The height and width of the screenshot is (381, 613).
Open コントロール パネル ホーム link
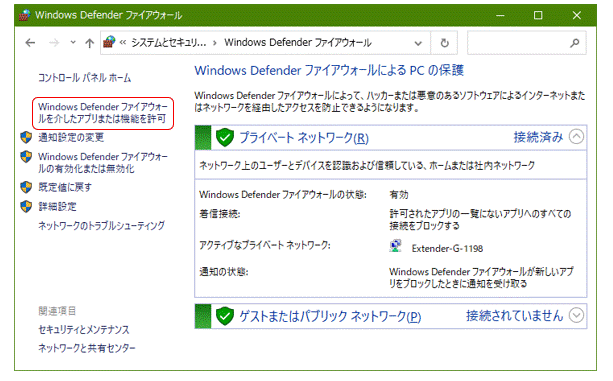(84, 78)
